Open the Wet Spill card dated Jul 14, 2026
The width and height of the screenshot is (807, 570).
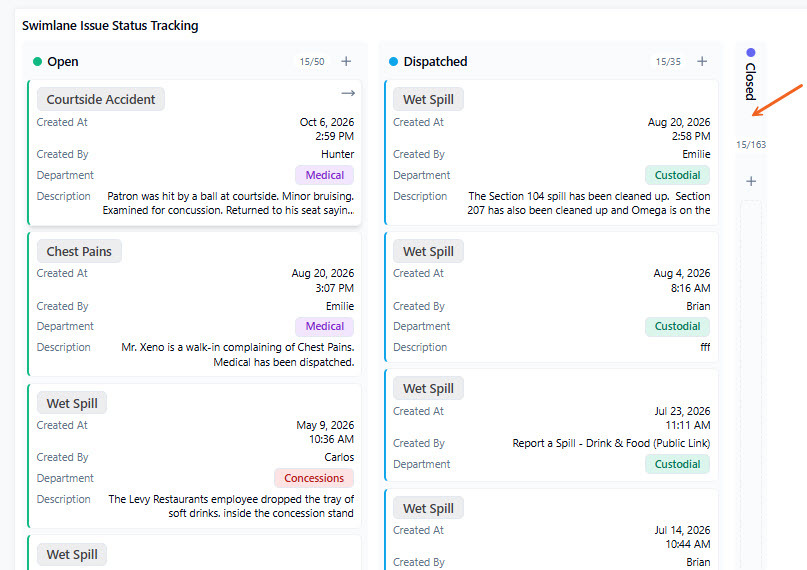[428, 508]
